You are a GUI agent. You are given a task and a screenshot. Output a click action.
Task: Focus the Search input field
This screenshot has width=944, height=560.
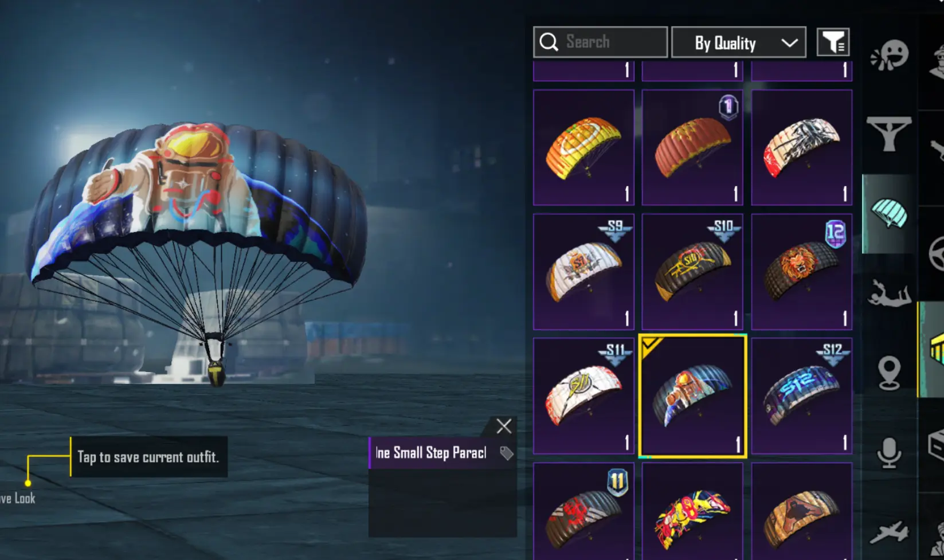600,42
